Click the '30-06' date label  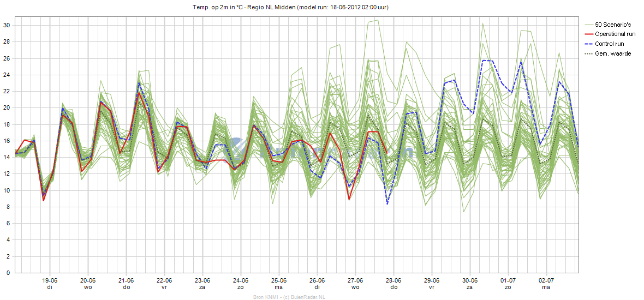[470, 281]
